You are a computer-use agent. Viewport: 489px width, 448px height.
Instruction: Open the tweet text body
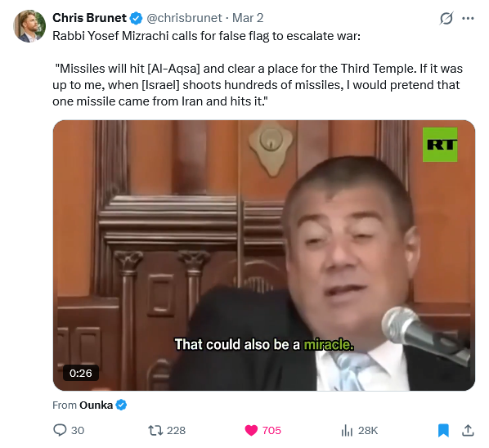(x=258, y=69)
